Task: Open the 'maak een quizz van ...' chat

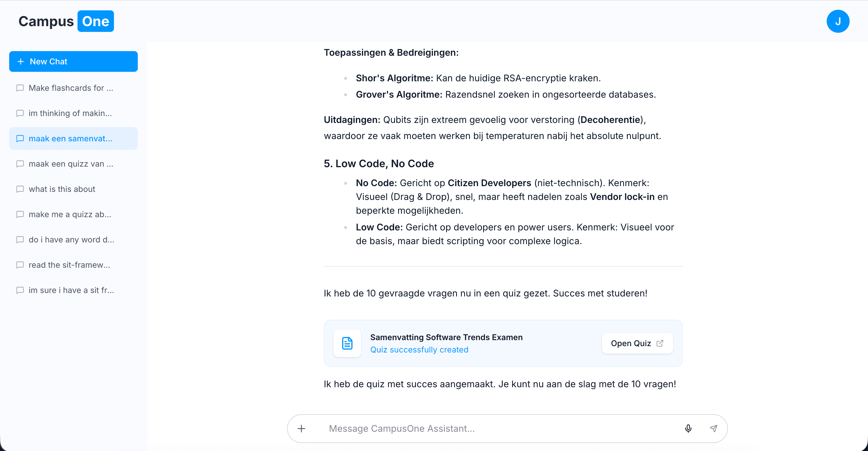Action: [71, 164]
